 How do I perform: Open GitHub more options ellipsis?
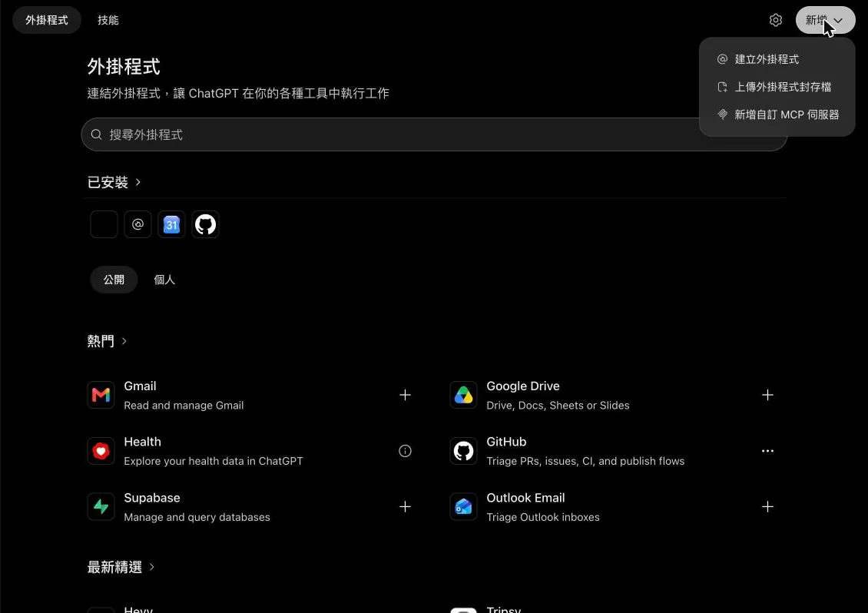coord(767,451)
